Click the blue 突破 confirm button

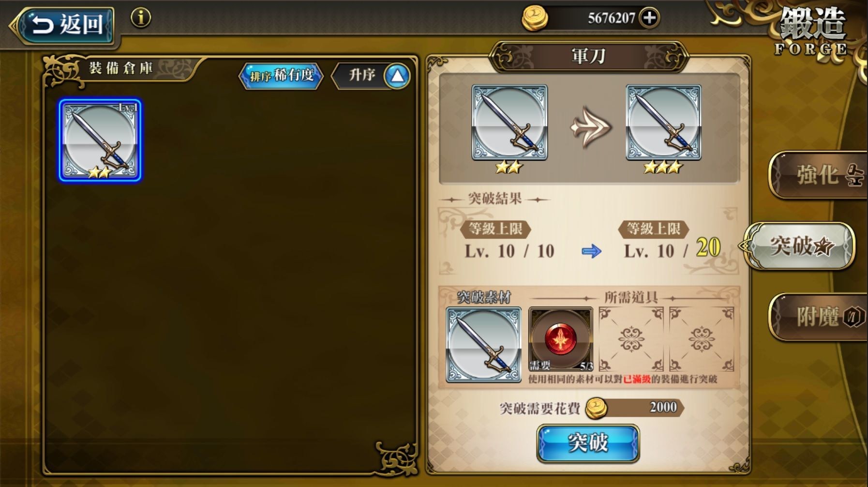coord(588,443)
